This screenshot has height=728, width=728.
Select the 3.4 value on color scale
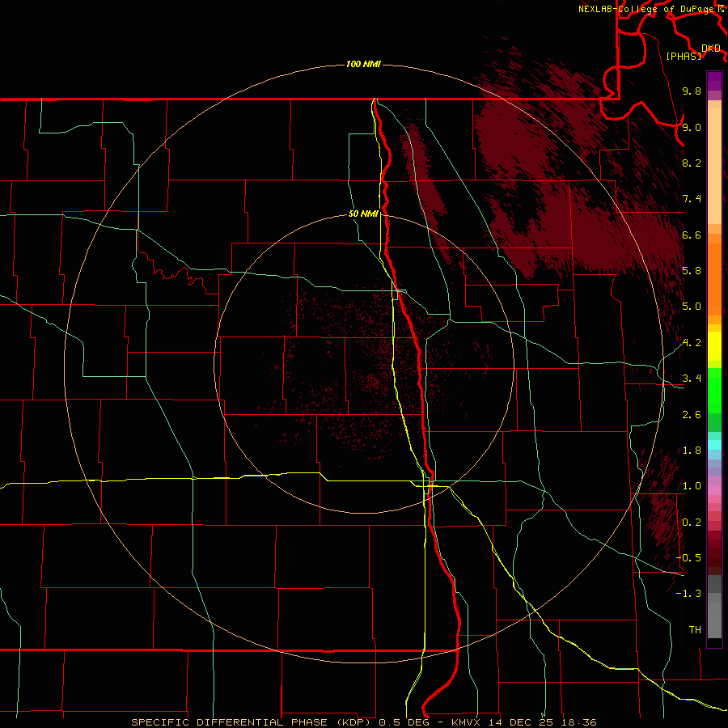click(x=692, y=379)
